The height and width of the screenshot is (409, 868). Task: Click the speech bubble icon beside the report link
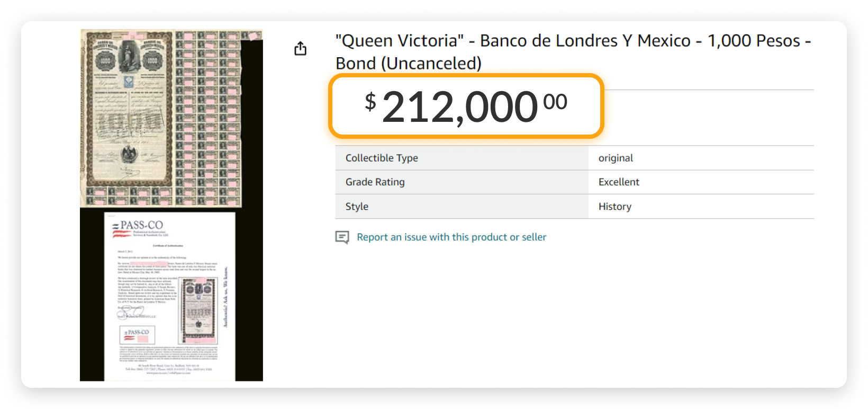342,237
